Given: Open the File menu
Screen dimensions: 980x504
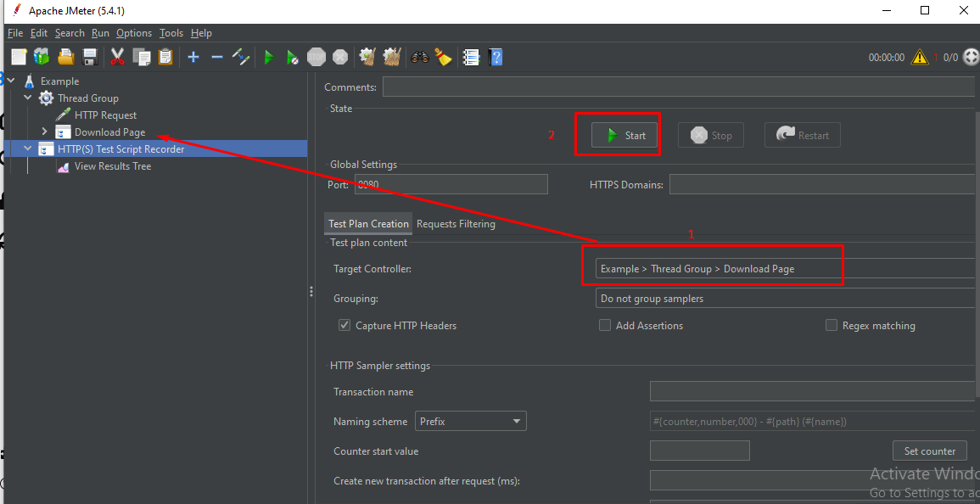Looking at the screenshot, I should coord(15,33).
